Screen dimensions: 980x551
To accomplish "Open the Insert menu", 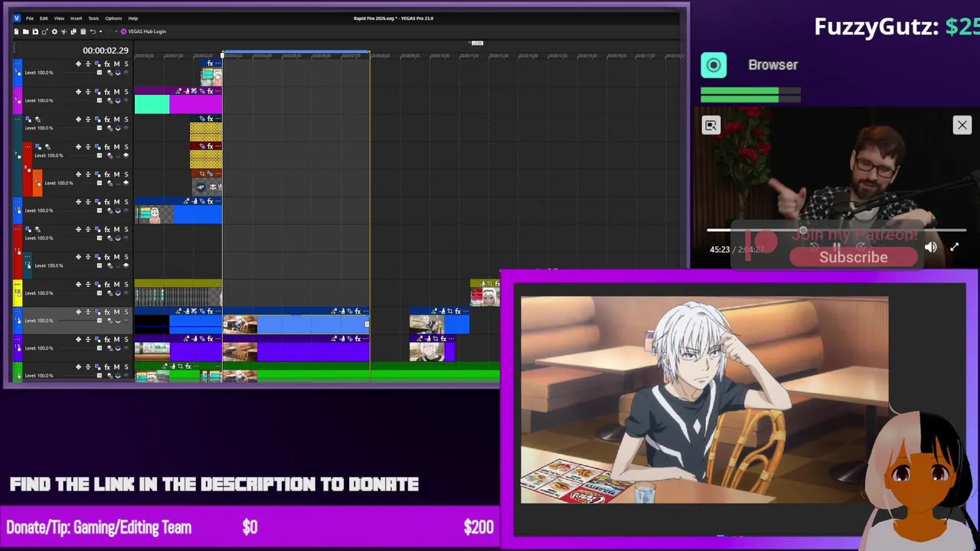I will click(x=76, y=18).
